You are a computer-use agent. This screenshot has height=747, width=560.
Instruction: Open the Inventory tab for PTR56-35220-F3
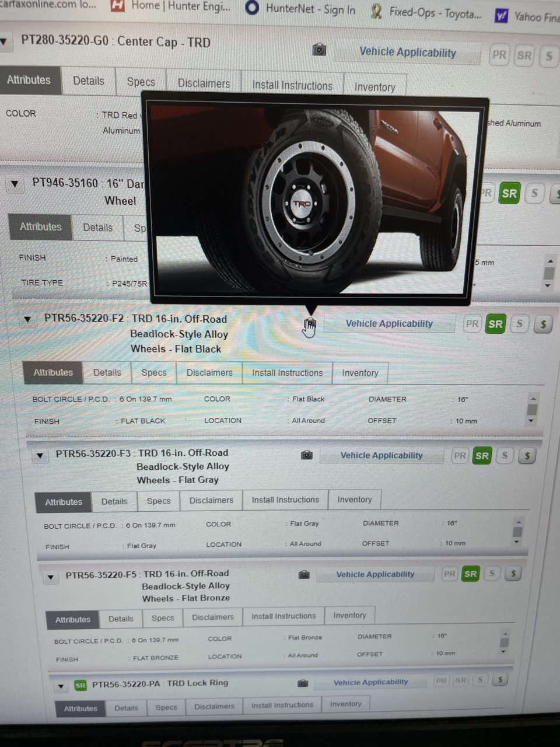tap(355, 500)
